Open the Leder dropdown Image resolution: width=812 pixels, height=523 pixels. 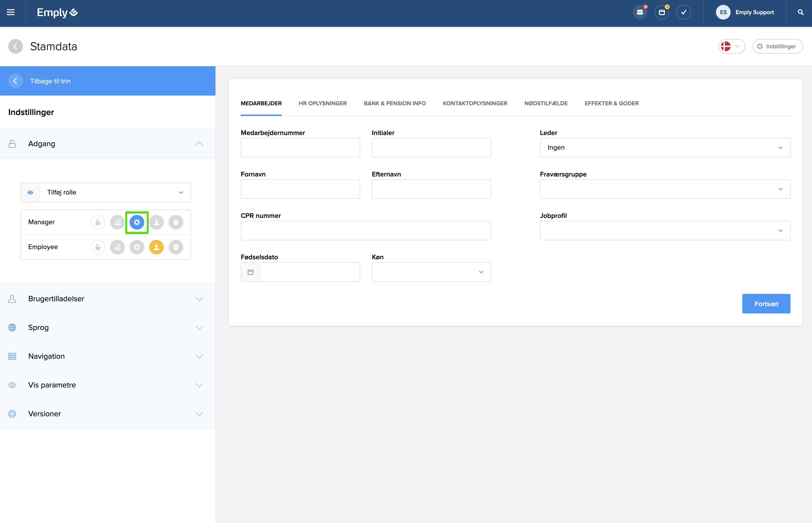point(665,147)
